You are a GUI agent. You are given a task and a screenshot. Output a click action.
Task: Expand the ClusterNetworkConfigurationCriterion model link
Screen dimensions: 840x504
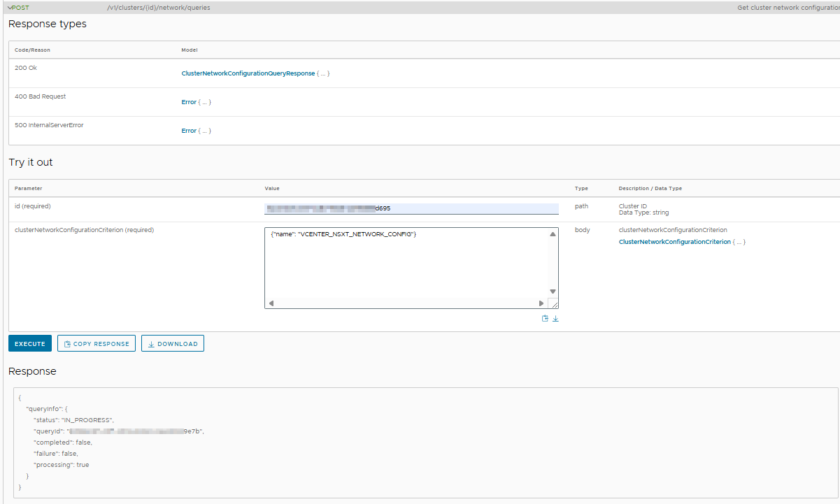[x=674, y=242]
